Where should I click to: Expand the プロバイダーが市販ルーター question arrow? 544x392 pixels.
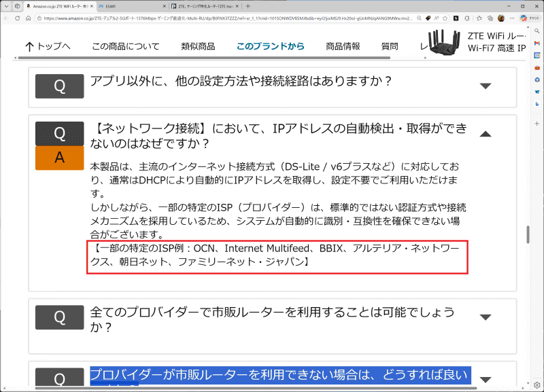[x=486, y=379]
